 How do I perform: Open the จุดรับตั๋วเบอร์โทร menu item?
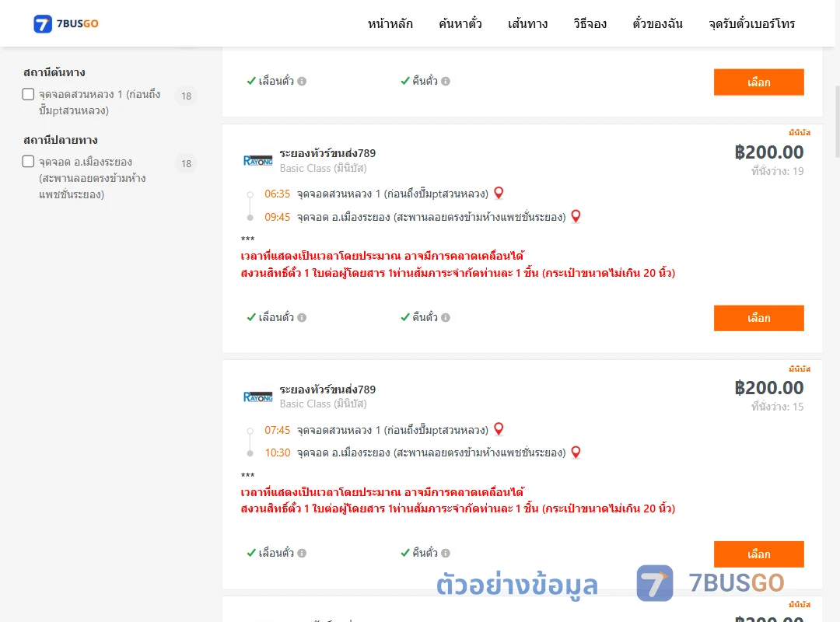(751, 23)
